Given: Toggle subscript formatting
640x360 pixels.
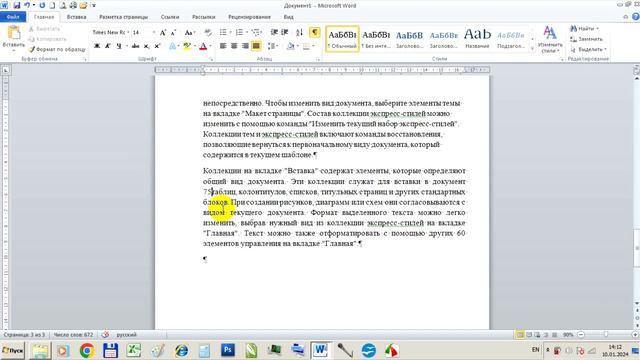Looking at the screenshot, I should tap(147, 46).
